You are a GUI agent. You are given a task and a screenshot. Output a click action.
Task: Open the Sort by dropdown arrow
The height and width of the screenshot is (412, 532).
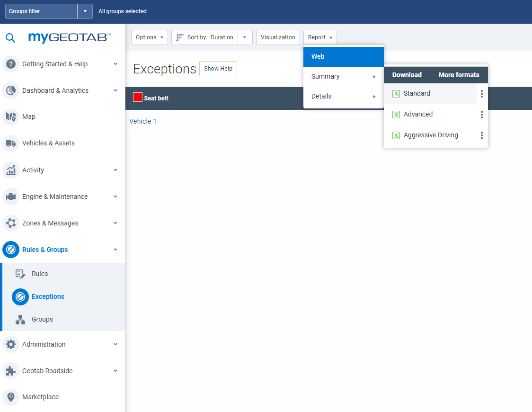point(245,37)
